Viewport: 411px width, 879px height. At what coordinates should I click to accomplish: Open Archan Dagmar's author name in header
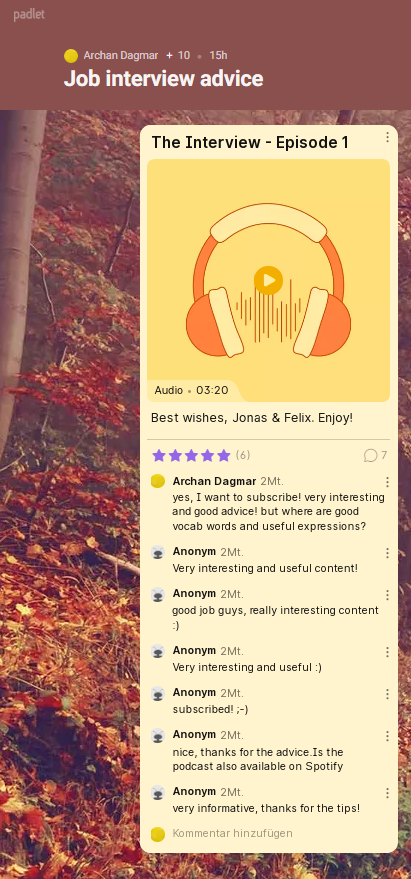pos(121,55)
